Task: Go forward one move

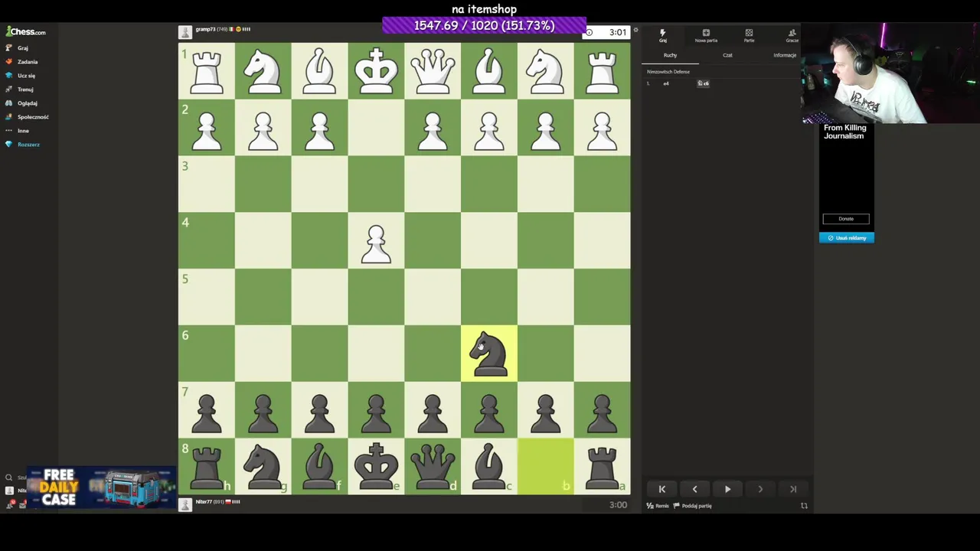Action: pos(760,489)
